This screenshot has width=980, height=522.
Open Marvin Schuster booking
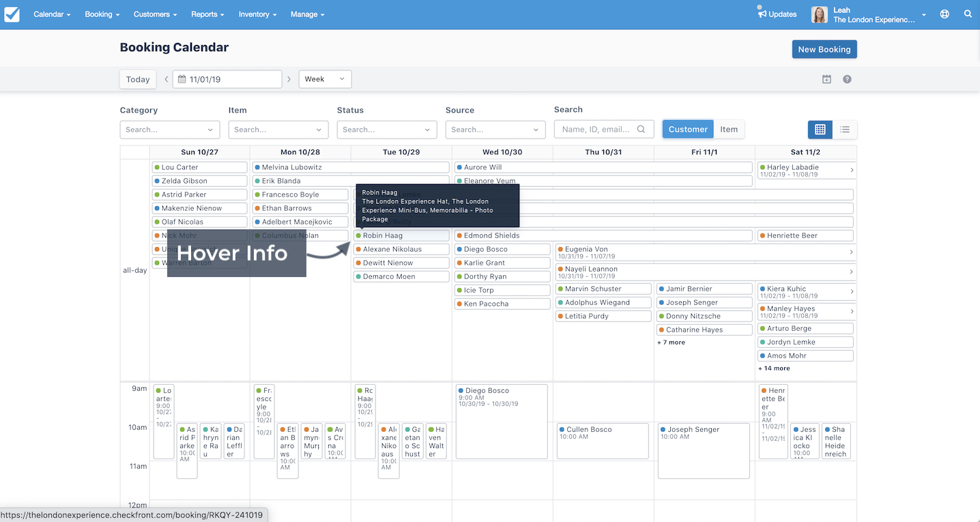tap(603, 289)
